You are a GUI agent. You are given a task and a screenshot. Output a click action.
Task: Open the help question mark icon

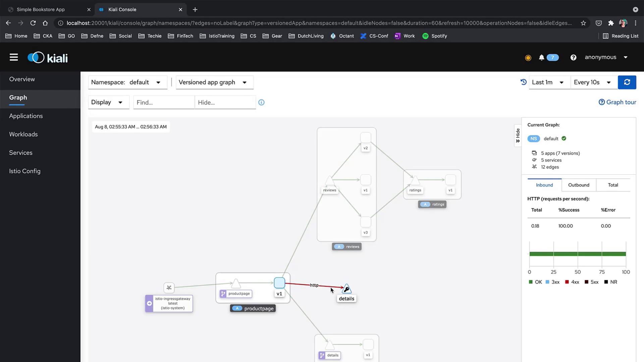(x=573, y=58)
